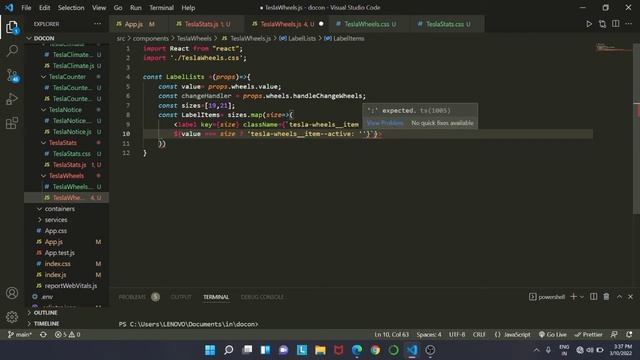The image size is (640, 360).
Task: Open Google Chrome from taskbar
Action: pos(375,350)
